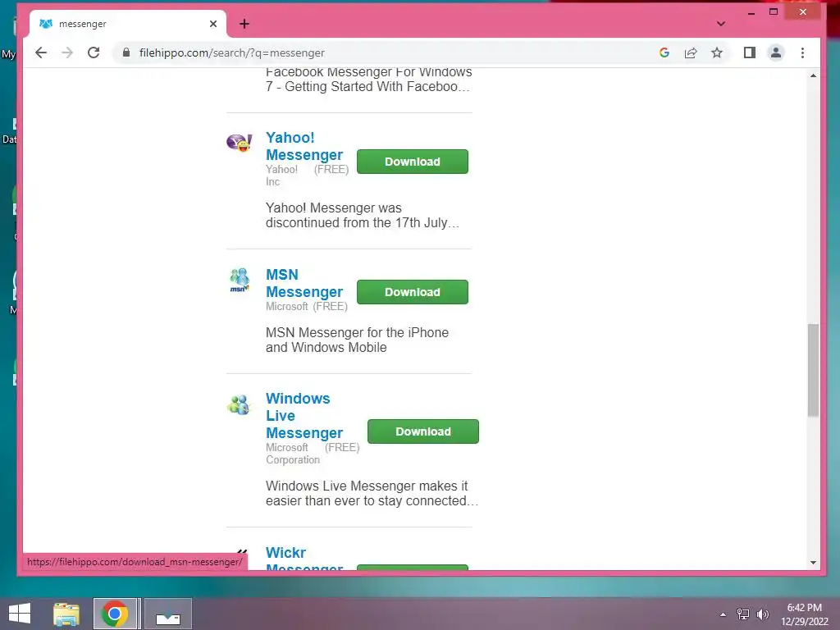Click the volume speaker tray icon
Screen dimensions: 840x630
click(763, 614)
